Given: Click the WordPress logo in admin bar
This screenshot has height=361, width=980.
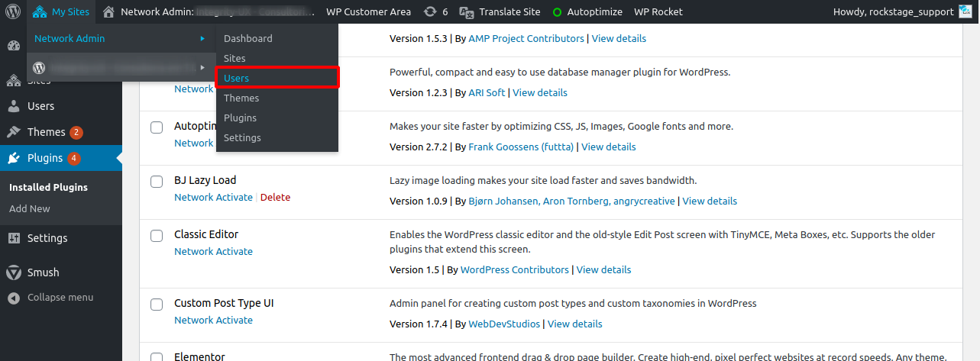Looking at the screenshot, I should (13, 11).
